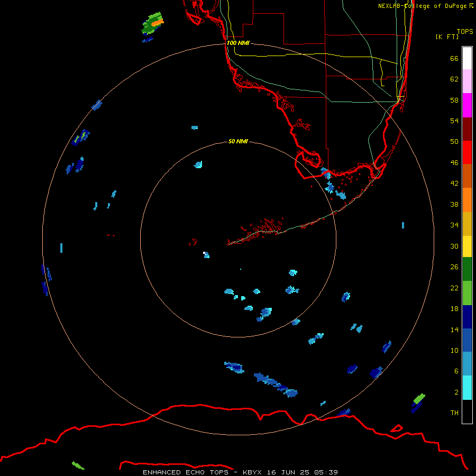
Task: Click the '100 NMI' range ring label
Action: 238,43
